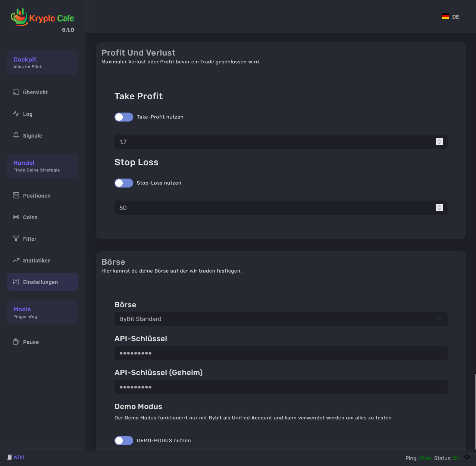The image size is (476, 466).
Task: Enable the DEMO-MODUS nutzen switch
Action: tap(124, 441)
